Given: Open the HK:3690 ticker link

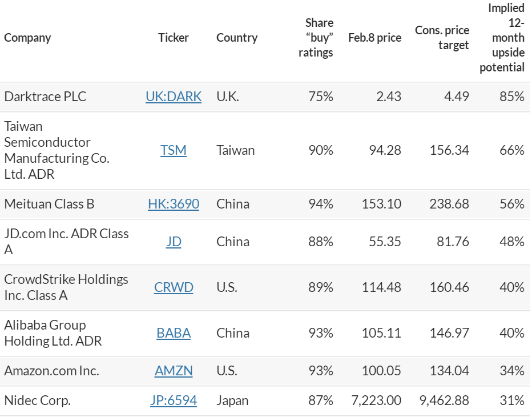Looking at the screenshot, I should tap(174, 204).
